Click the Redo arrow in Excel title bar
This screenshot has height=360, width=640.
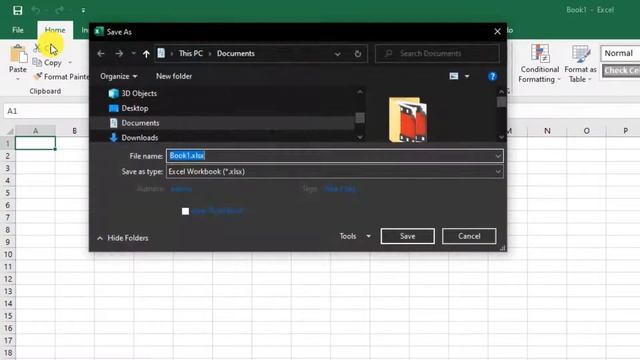pos(60,10)
